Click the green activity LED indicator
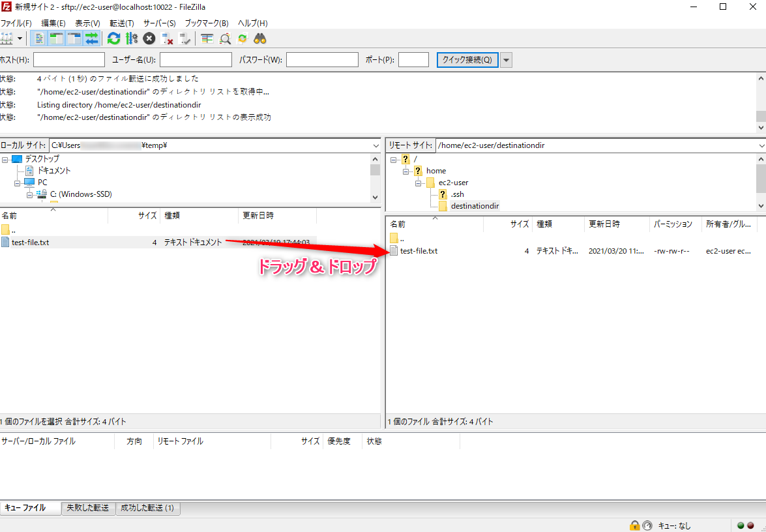This screenshot has width=766, height=532. click(741, 525)
